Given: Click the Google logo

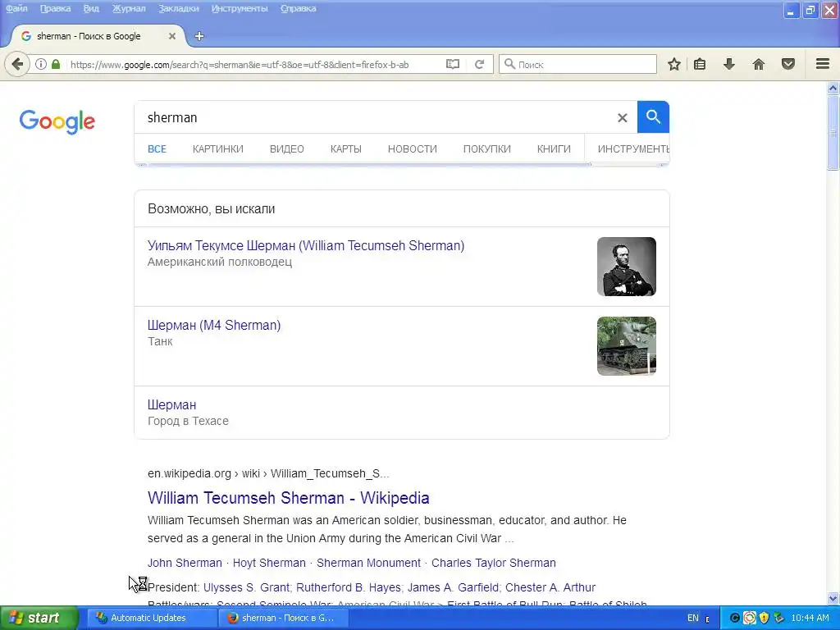Looking at the screenshot, I should click(x=57, y=121).
